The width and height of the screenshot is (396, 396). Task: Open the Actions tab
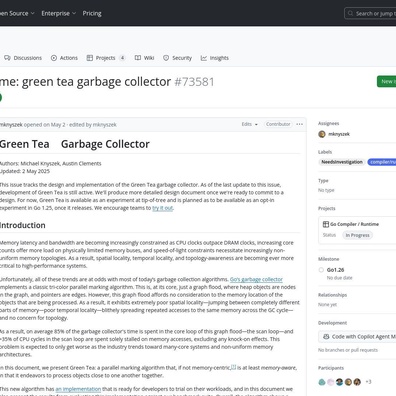[x=64, y=58]
